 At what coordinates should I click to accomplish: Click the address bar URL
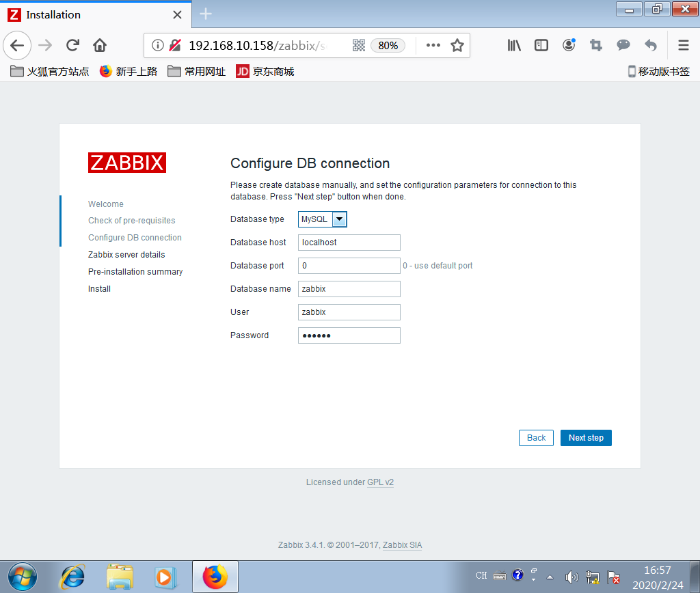click(x=258, y=46)
